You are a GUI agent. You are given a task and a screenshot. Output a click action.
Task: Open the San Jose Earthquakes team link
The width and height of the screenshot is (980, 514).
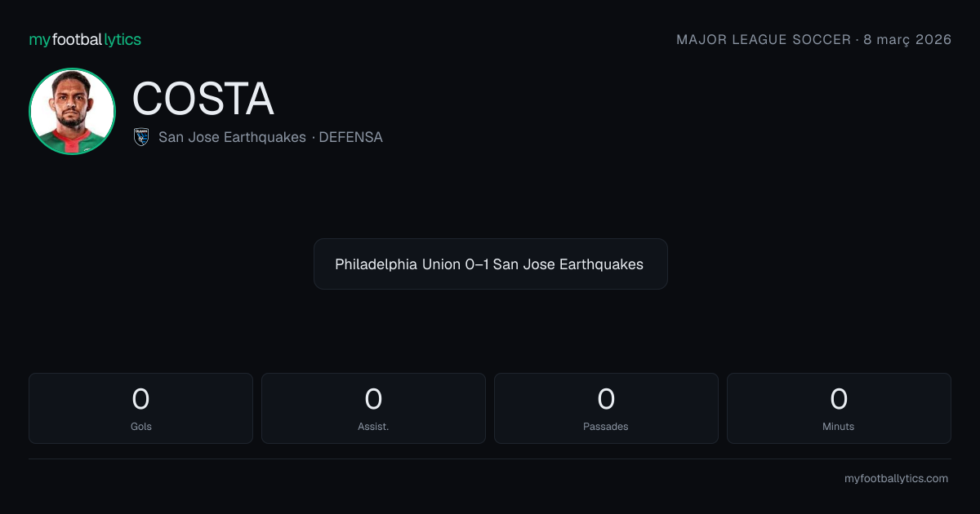pyautogui.click(x=232, y=137)
